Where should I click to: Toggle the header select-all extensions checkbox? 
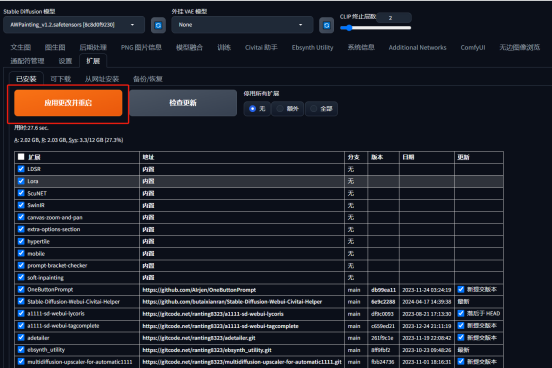tap(21, 157)
